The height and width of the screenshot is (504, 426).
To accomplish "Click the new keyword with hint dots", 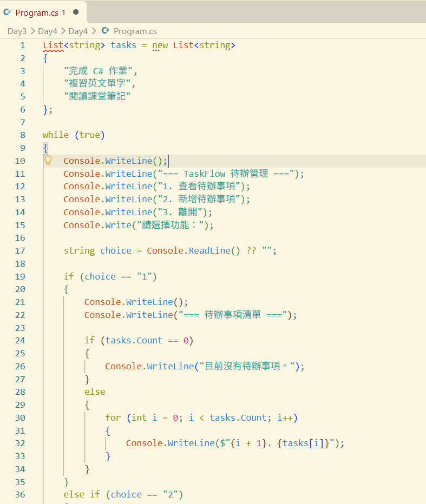I will tap(160, 45).
